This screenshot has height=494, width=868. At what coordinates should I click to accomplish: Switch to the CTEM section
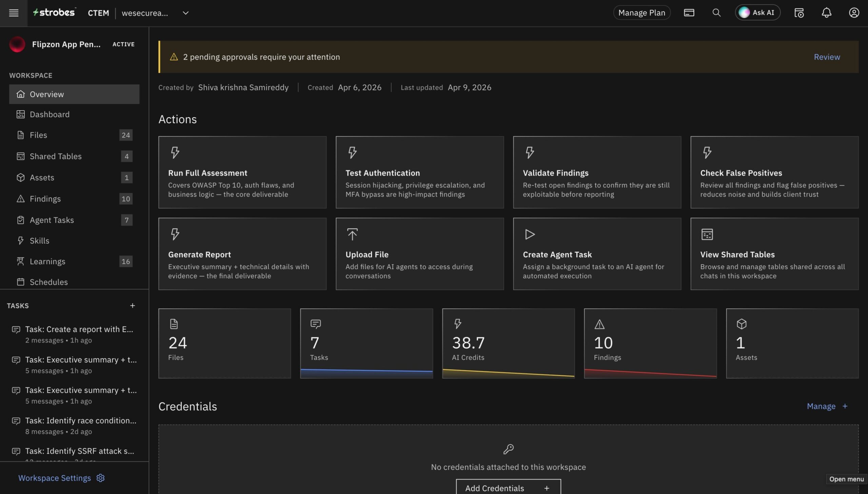[98, 13]
